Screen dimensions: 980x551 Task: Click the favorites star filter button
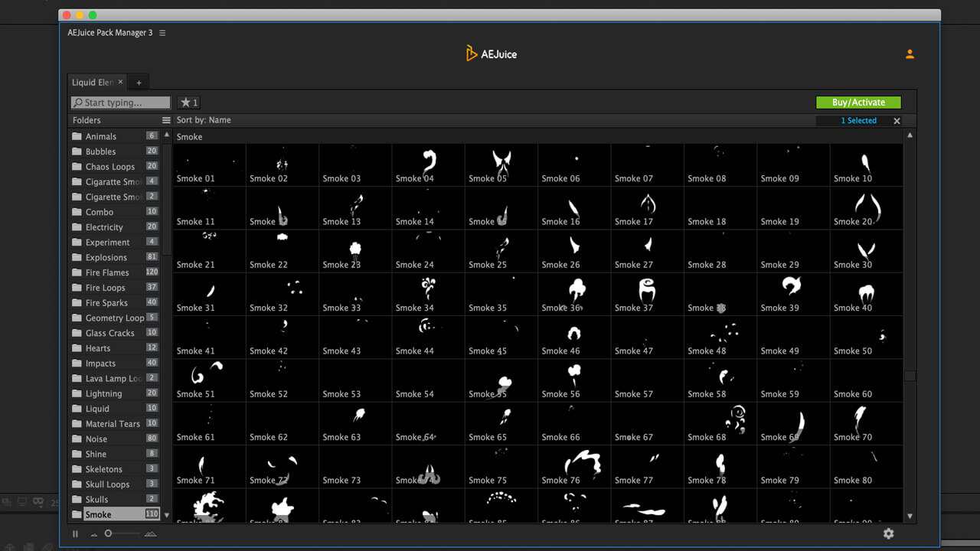coord(188,103)
